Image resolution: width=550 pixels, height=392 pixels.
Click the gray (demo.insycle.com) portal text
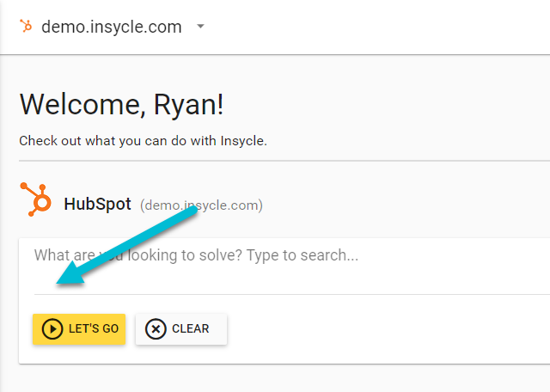[201, 205]
